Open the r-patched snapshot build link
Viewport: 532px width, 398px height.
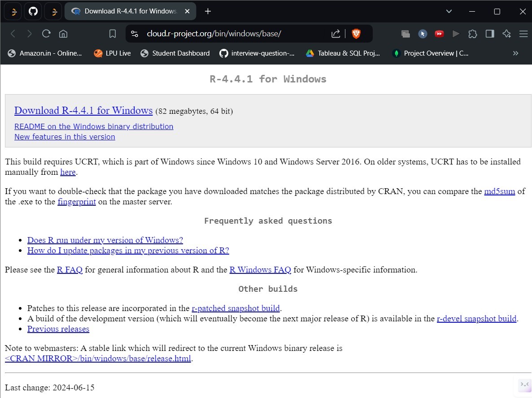(x=236, y=308)
